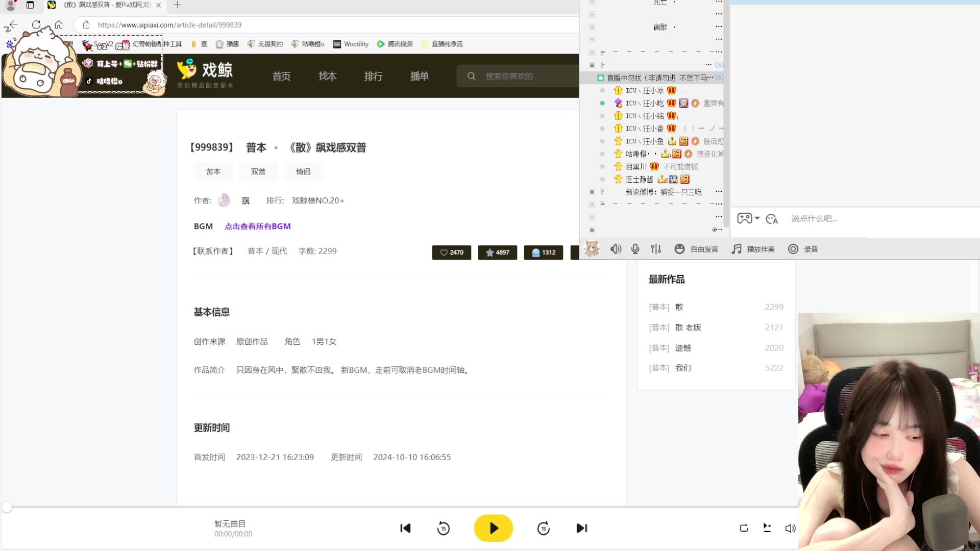Screen dimensions: 980x551
Task: Open 点击查看所有BGM link
Action: [258, 226]
